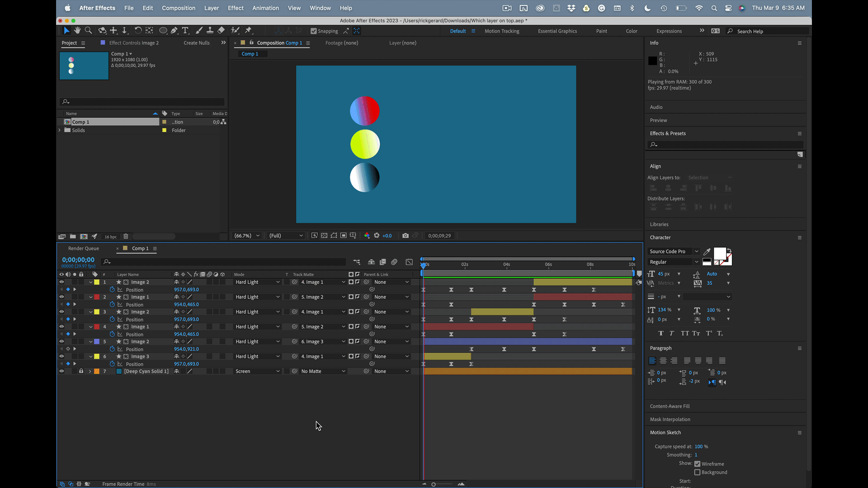Click the trash icon in Project panel
Image resolution: width=868 pixels, height=488 pixels.
(126, 236)
